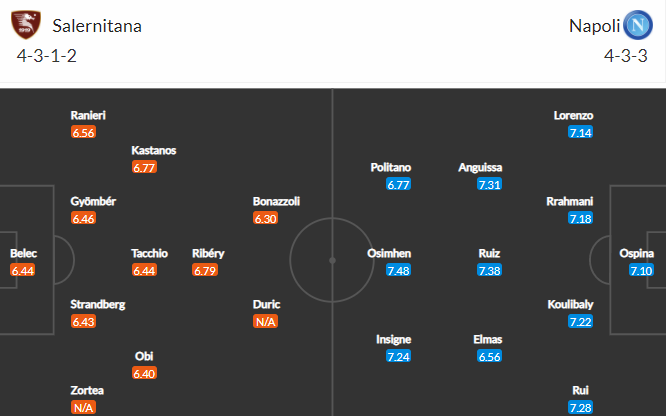Click Ranieri's 6.56 orange rating badge
The width and height of the screenshot is (666, 416).
(x=83, y=132)
